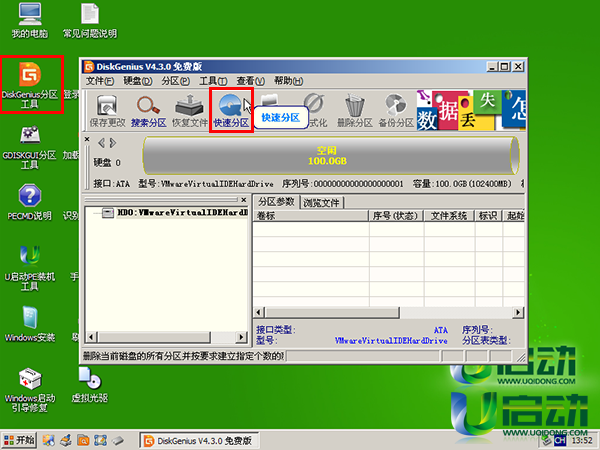Open the 帮助(H) menu
The image size is (600, 450).
click(289, 81)
